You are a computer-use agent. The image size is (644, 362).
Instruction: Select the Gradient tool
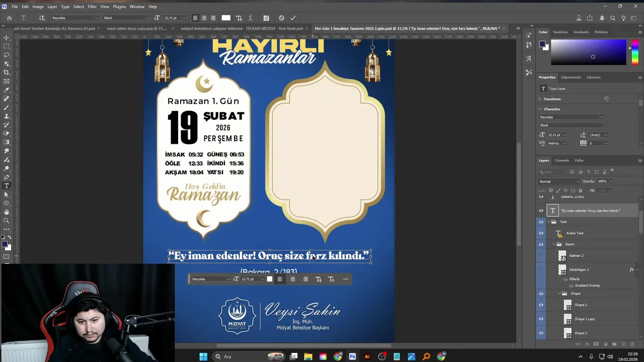[x=7, y=142]
